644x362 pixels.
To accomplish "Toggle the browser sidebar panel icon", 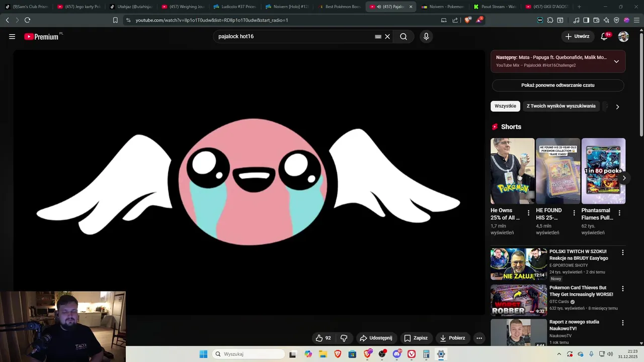I will (586, 20).
